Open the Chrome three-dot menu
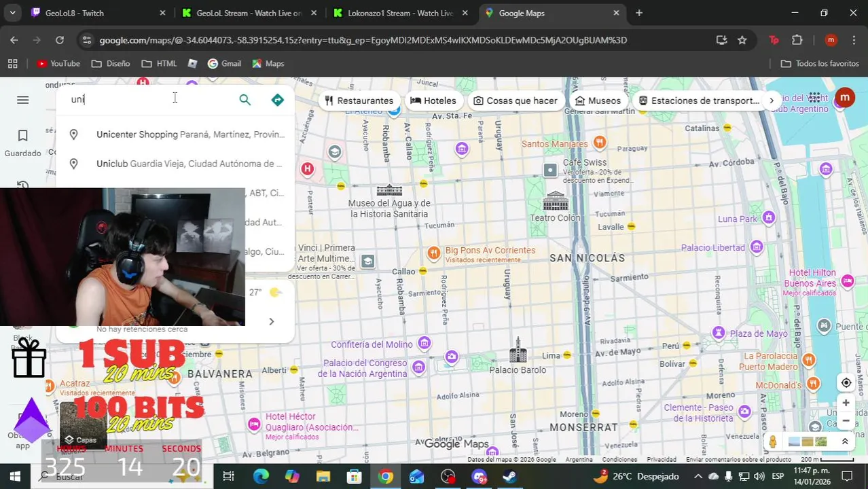The height and width of the screenshot is (489, 868). pyautogui.click(x=853, y=40)
